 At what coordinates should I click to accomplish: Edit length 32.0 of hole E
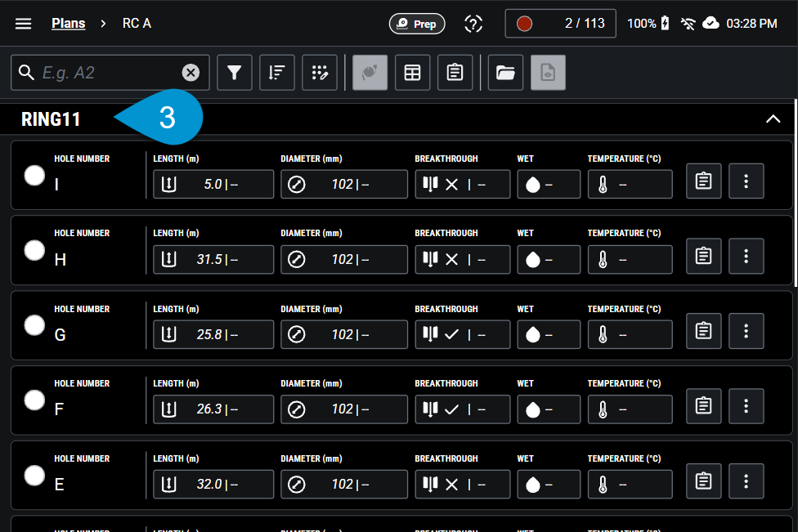(213, 484)
